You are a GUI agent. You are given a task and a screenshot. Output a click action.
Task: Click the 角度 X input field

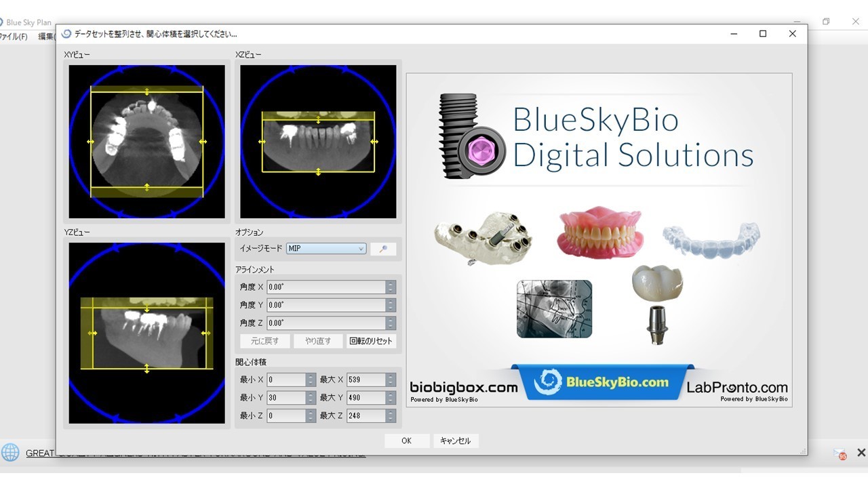(x=326, y=287)
